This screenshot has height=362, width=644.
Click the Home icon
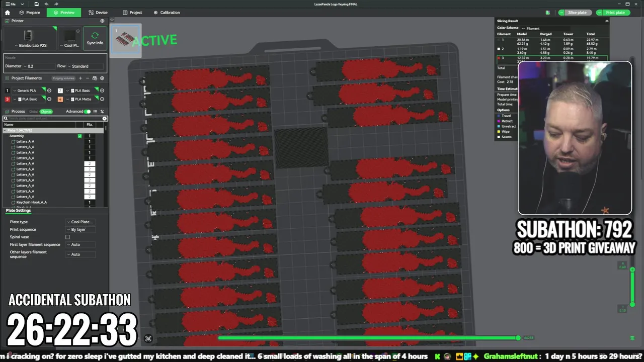pos(7,13)
